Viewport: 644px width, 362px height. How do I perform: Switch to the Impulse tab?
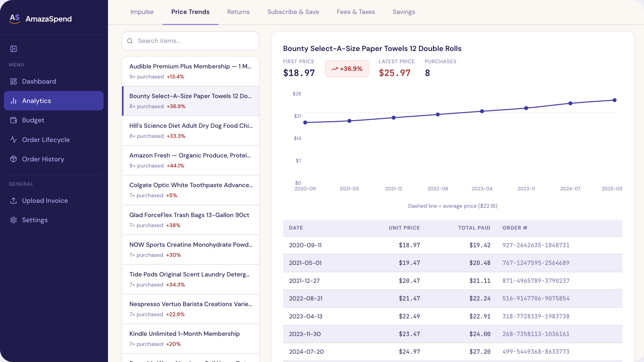(142, 12)
